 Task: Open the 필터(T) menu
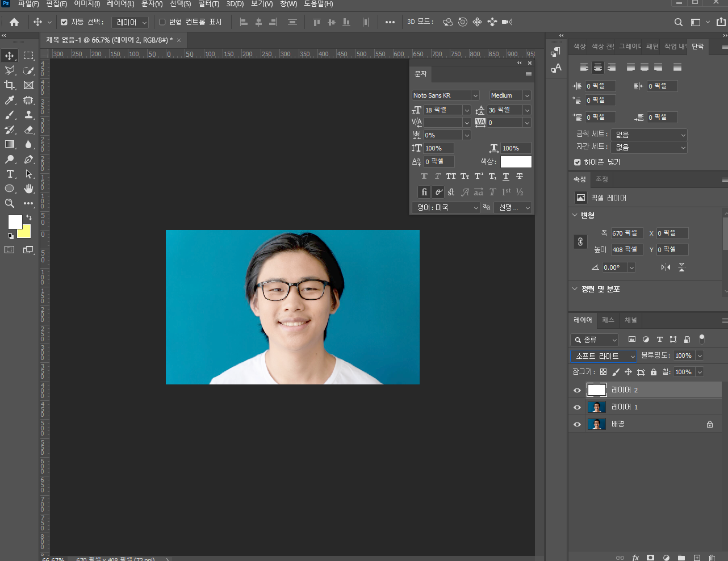[x=209, y=4]
